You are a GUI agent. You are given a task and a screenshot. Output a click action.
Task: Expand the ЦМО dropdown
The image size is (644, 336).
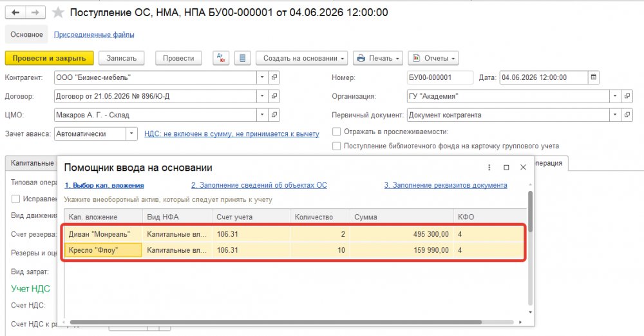click(x=263, y=115)
